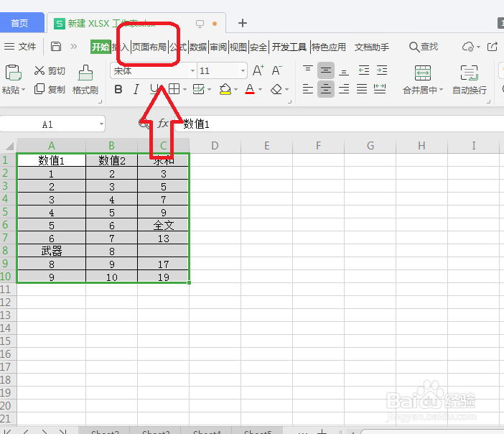Click the cell style table icon
504x434 pixels.
pyautogui.click(x=198, y=89)
